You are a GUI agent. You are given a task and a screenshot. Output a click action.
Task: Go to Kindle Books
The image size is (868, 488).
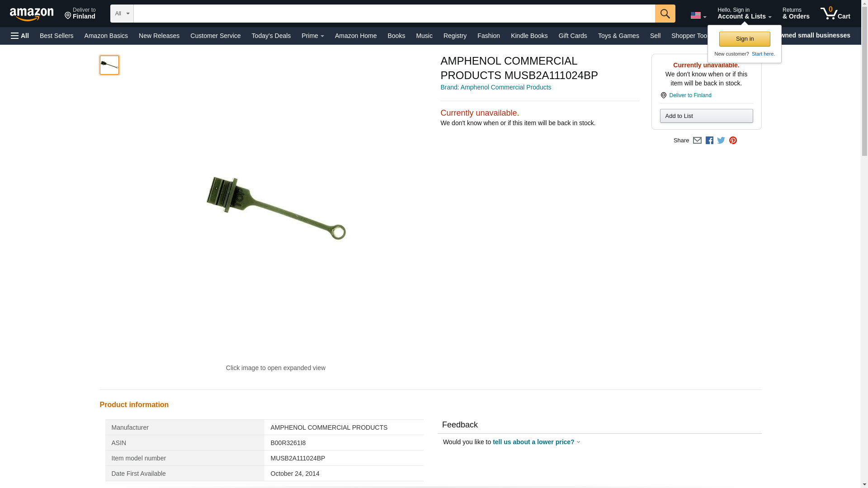coord(529,36)
